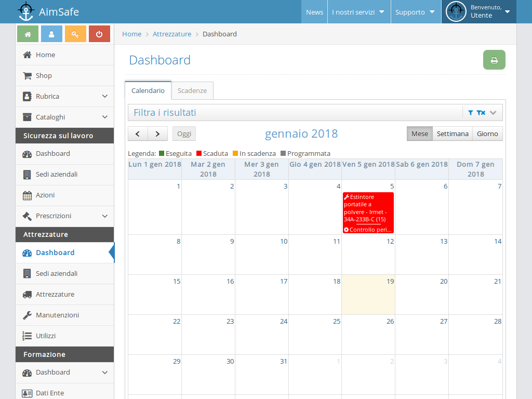Click the red Scaduta legend swatch
This screenshot has height=399, width=532.
click(199, 153)
